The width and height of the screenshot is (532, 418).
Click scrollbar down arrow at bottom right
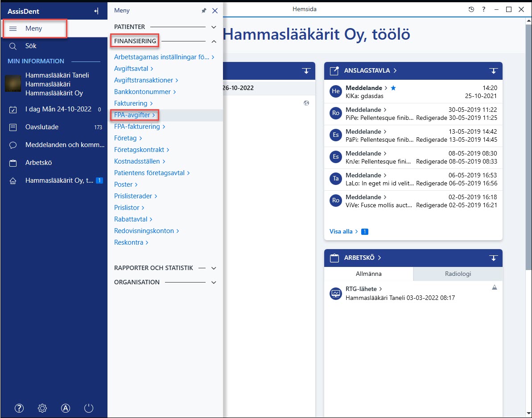click(x=528, y=413)
